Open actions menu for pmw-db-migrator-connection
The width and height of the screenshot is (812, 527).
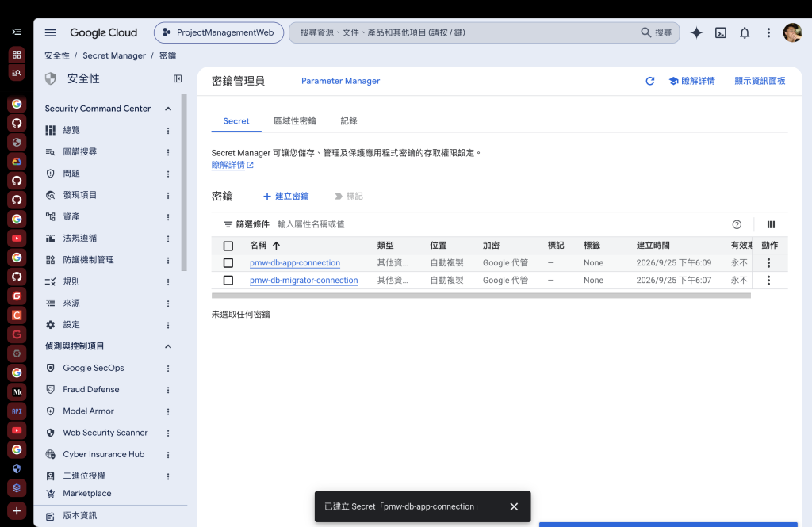tap(768, 280)
